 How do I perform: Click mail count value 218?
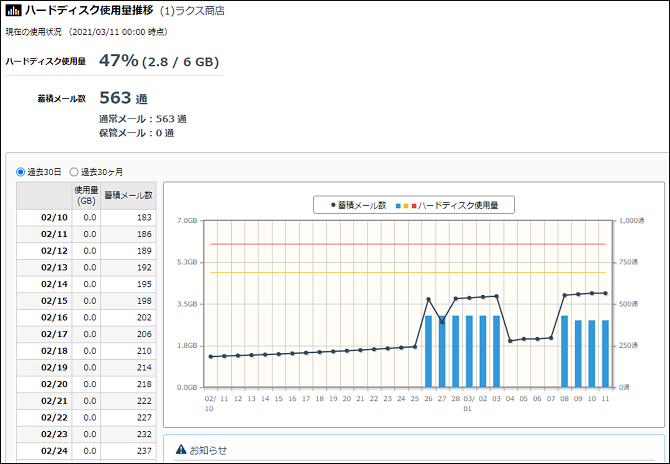[x=144, y=384]
